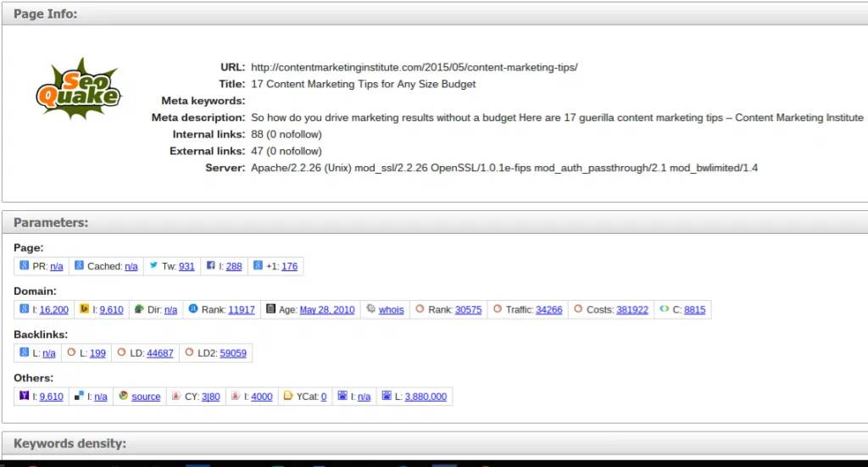868x467 pixels.
Task: Click the Chrome-style icon beside source link
Action: pyautogui.click(x=124, y=396)
